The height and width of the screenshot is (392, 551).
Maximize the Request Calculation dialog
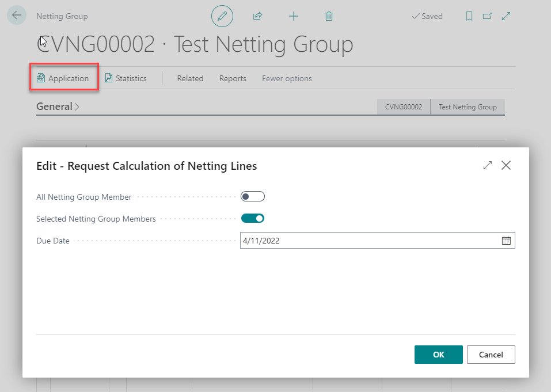[488, 165]
